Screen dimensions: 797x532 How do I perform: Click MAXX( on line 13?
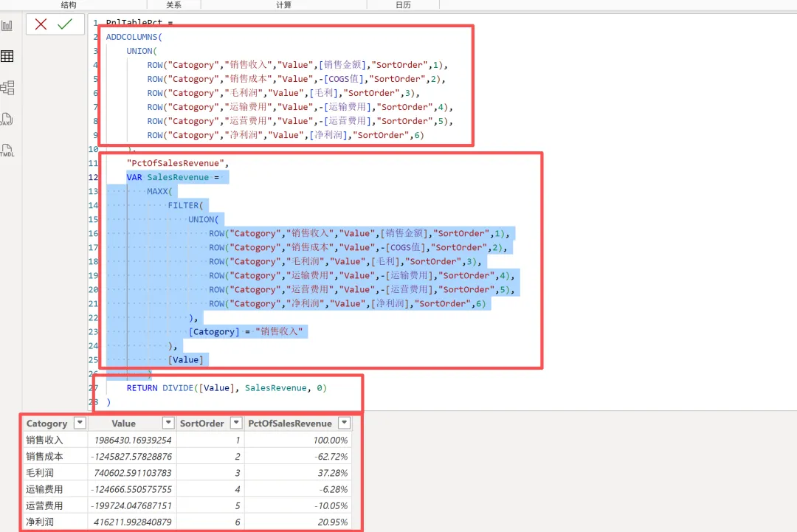click(159, 191)
